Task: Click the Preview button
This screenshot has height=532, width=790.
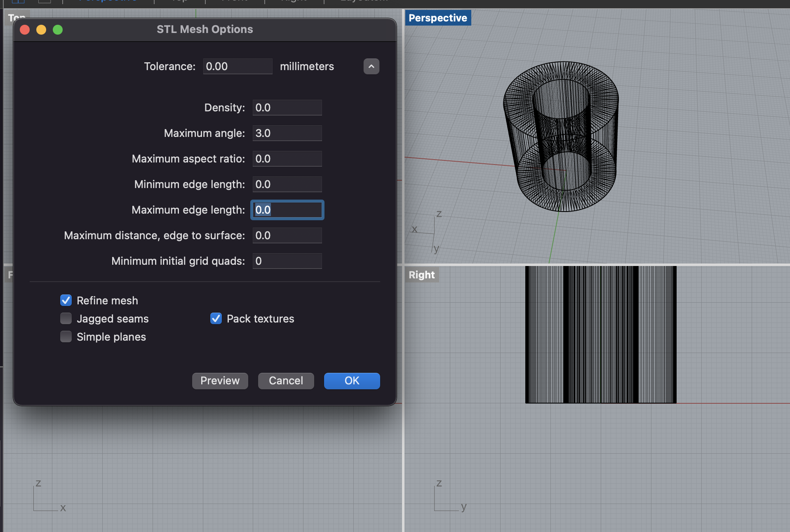Action: pyautogui.click(x=220, y=381)
